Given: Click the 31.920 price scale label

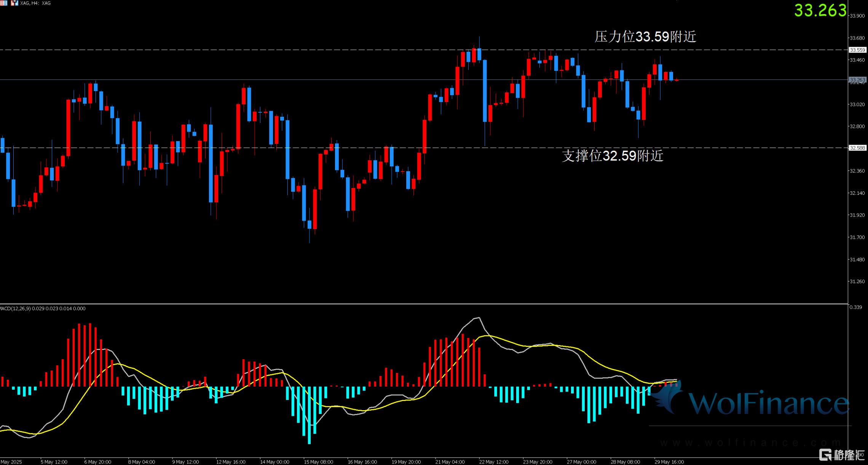Looking at the screenshot, I should coord(857,215).
